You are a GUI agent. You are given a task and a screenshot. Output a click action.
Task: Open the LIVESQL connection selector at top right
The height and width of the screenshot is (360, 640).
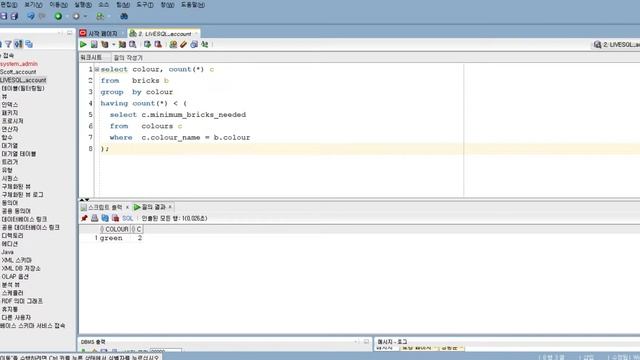tap(616, 44)
